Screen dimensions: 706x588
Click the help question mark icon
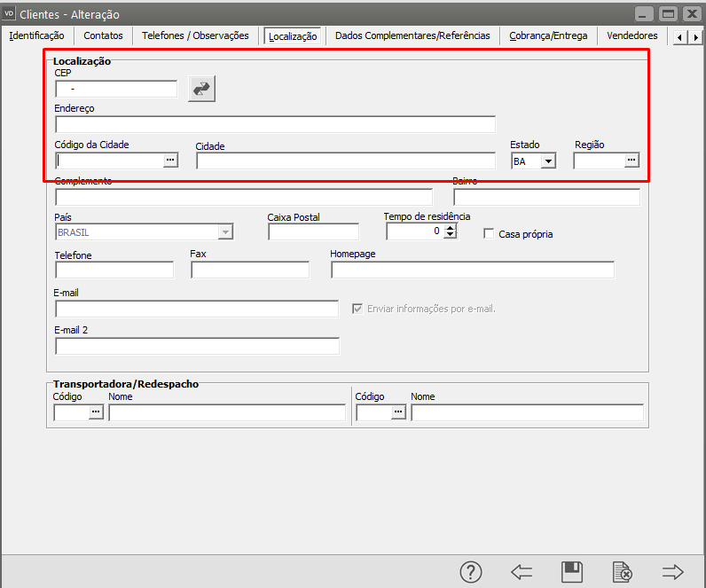[x=471, y=572]
